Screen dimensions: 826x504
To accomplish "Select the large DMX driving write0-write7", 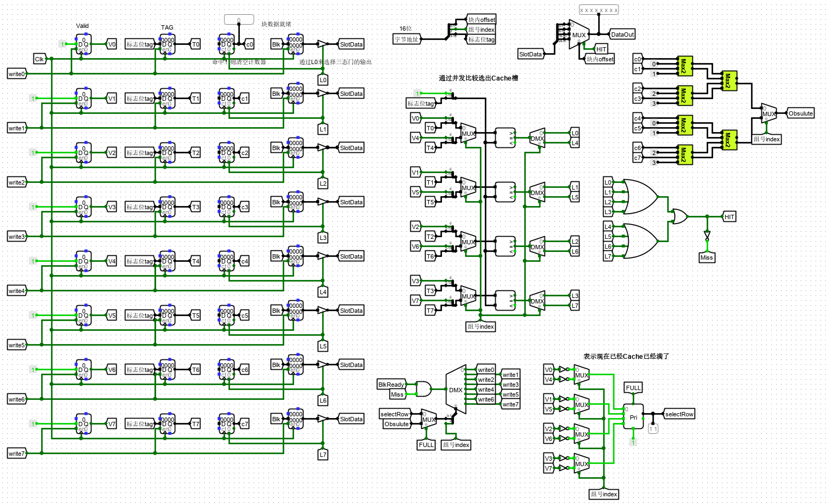I will [x=456, y=390].
